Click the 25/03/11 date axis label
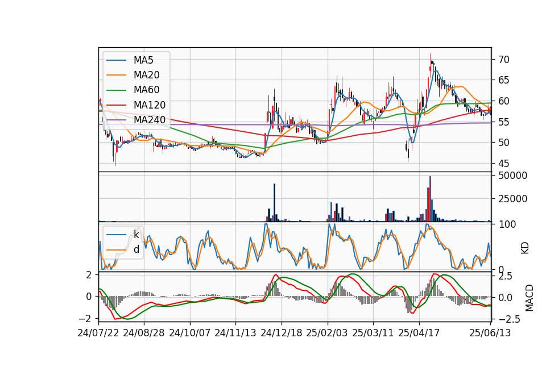 coord(373,333)
